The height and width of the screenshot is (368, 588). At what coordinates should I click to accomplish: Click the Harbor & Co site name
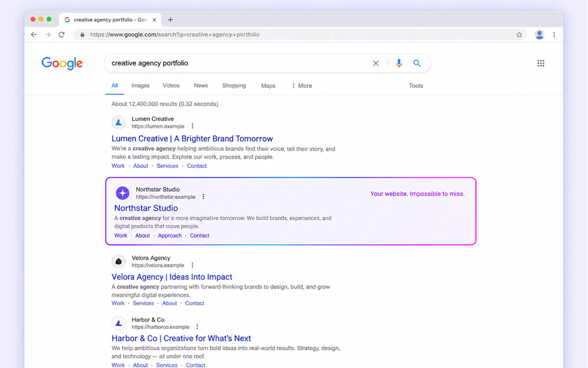(148, 320)
